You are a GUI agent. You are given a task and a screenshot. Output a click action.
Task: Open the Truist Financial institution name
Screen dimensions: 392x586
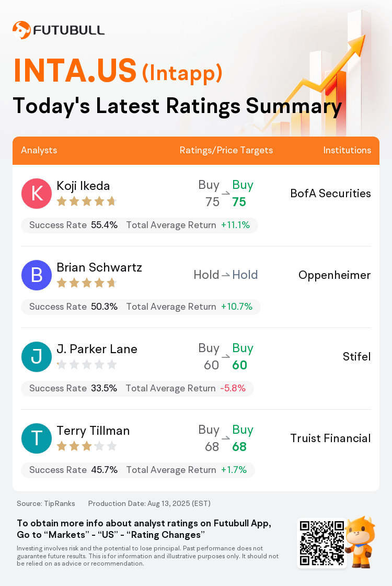click(331, 438)
